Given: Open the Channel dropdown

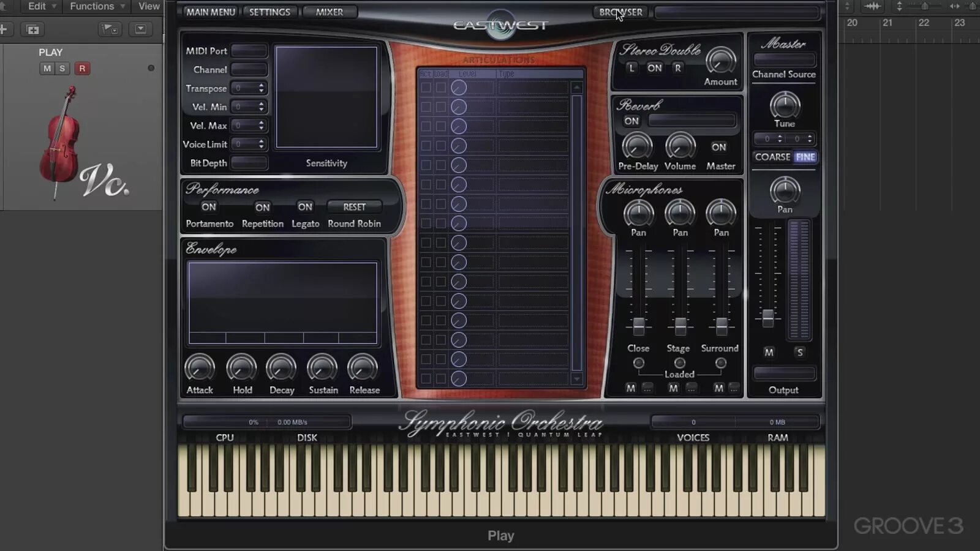Looking at the screenshot, I should coord(249,69).
